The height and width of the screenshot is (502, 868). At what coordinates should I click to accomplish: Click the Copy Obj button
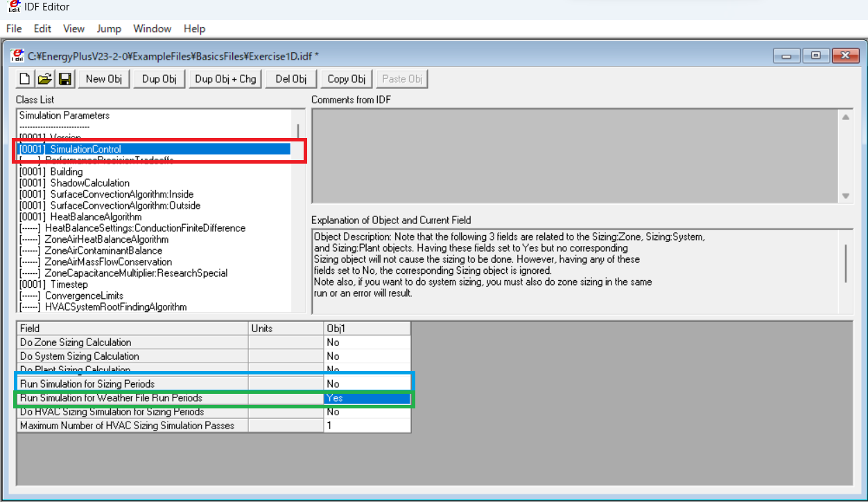[347, 79]
